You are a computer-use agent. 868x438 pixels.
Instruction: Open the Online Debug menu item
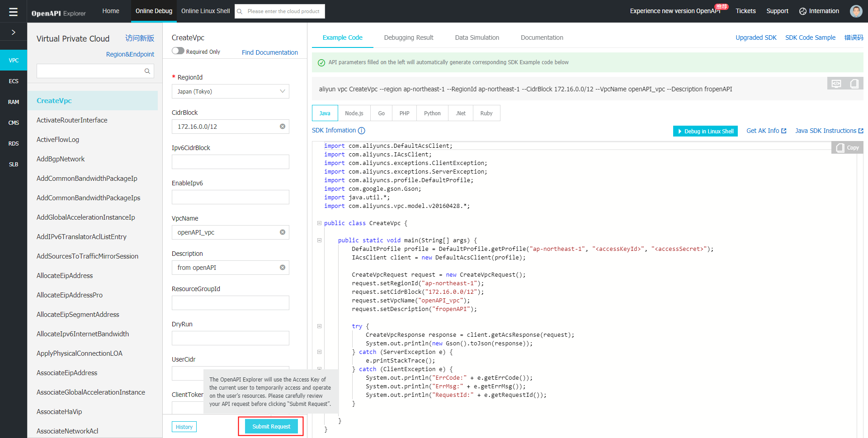[154, 11]
